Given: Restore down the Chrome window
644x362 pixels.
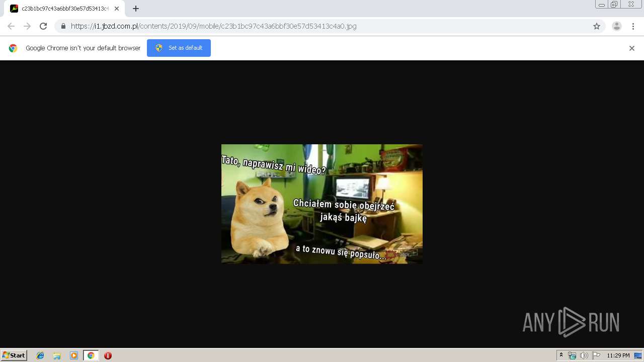Looking at the screenshot, I should [614, 5].
